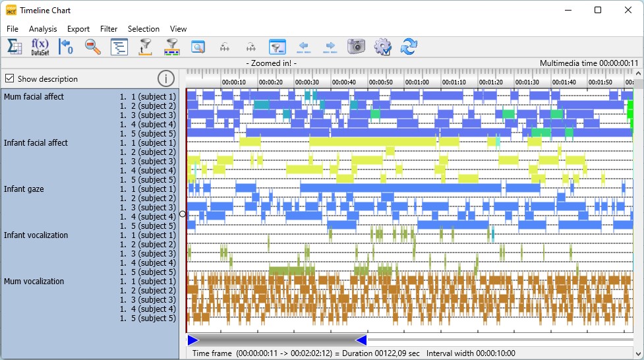Image resolution: width=644 pixels, height=360 pixels.
Task: Open the File menu
Action: click(13, 29)
